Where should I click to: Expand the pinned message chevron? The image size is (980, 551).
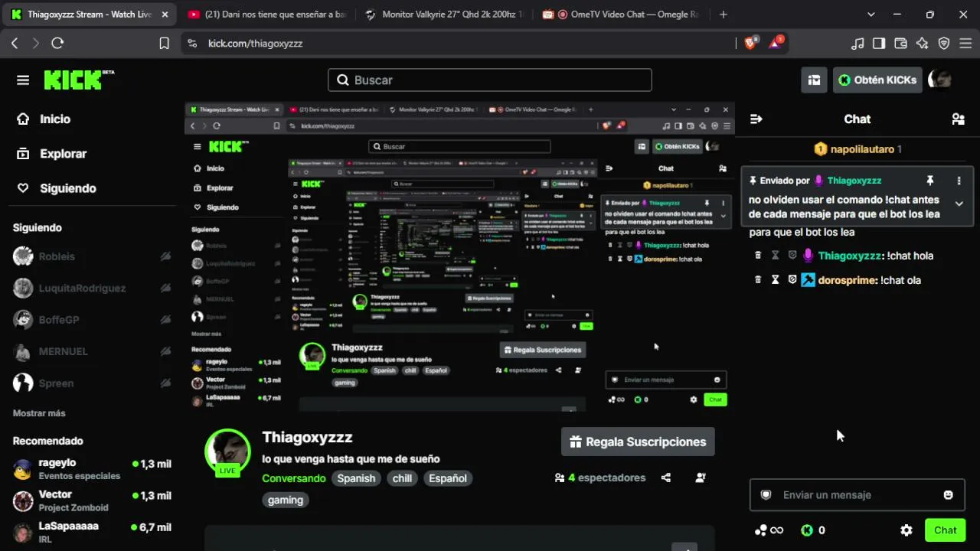pyautogui.click(x=959, y=204)
